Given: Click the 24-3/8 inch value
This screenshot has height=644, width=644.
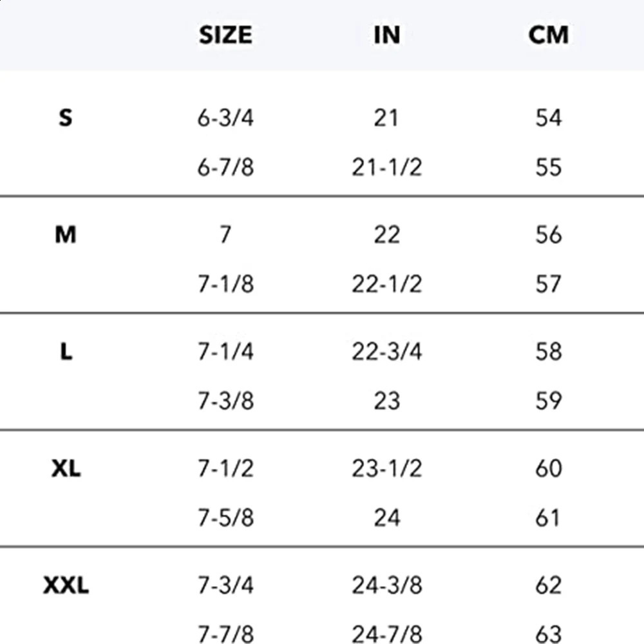Looking at the screenshot, I should [x=386, y=586].
